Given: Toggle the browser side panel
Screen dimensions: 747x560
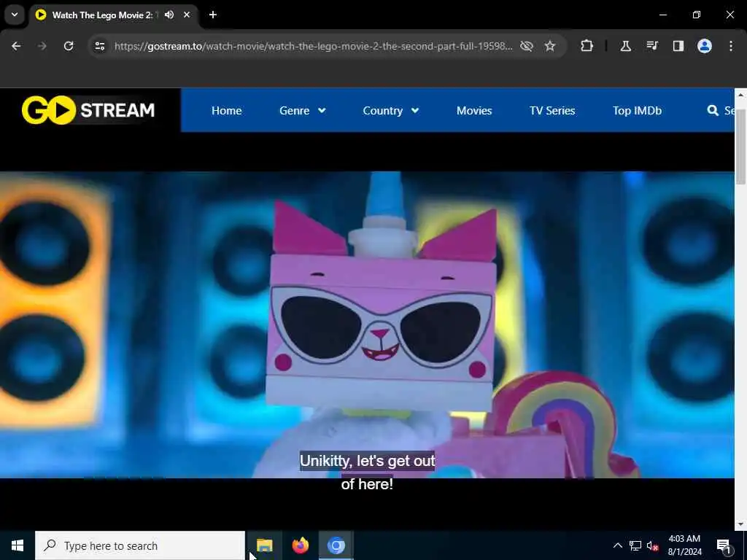Looking at the screenshot, I should tap(678, 46).
